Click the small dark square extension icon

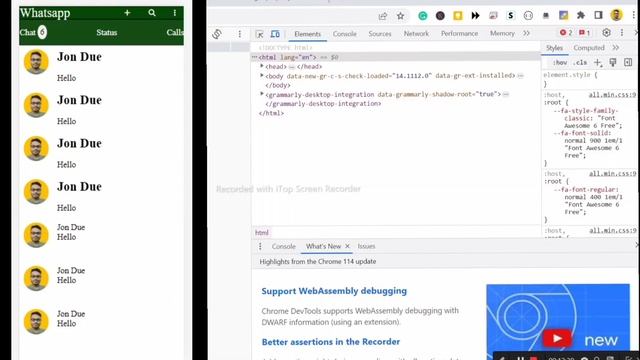(546, 16)
